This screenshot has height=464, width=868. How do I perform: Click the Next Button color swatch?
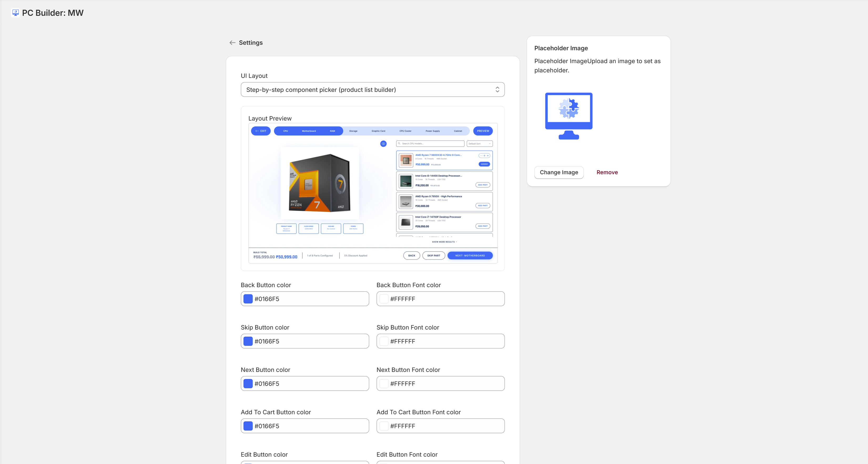248,383
